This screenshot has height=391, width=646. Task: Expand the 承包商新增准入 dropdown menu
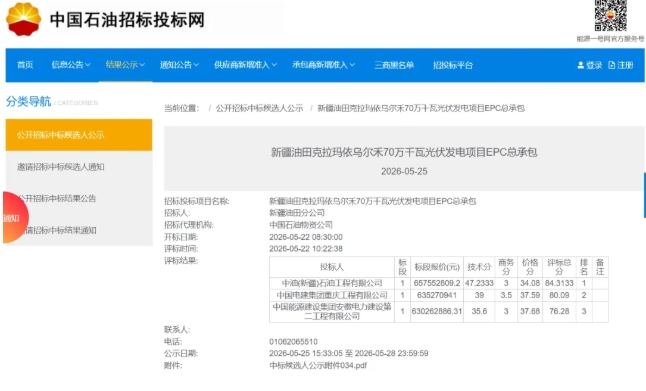[324, 65]
